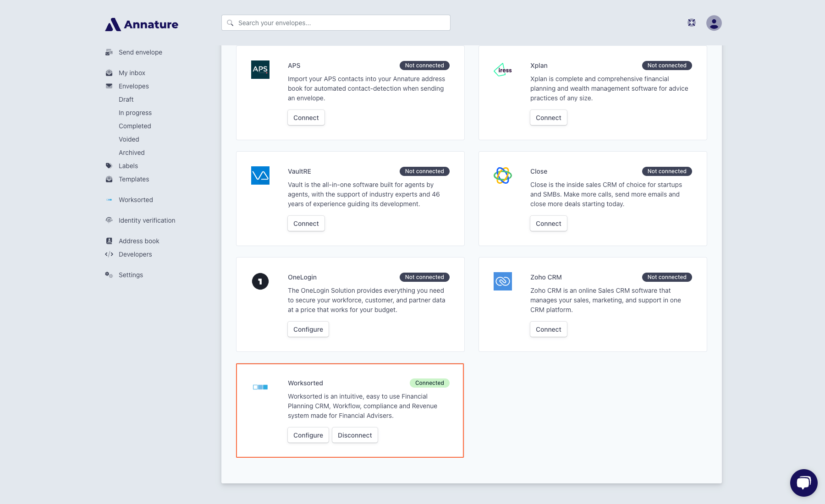825x504 pixels.
Task: Connect the Zoho CRM integration
Action: [x=548, y=329]
